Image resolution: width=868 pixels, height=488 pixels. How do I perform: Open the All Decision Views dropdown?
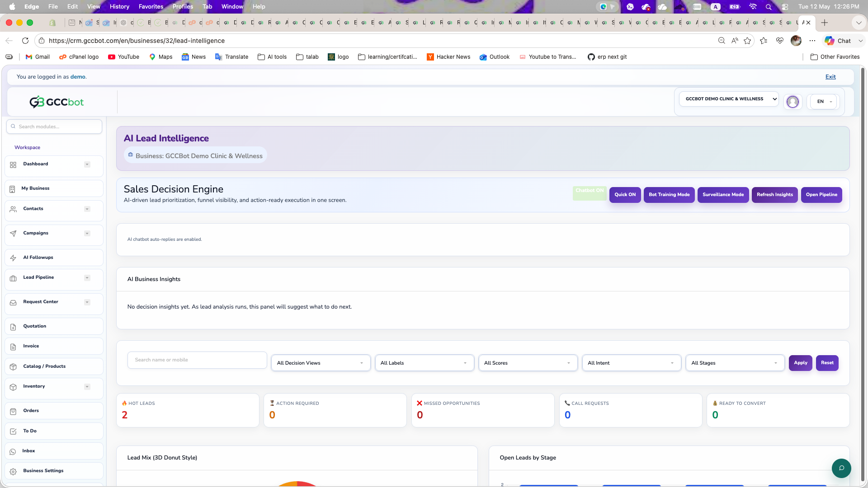321,363
